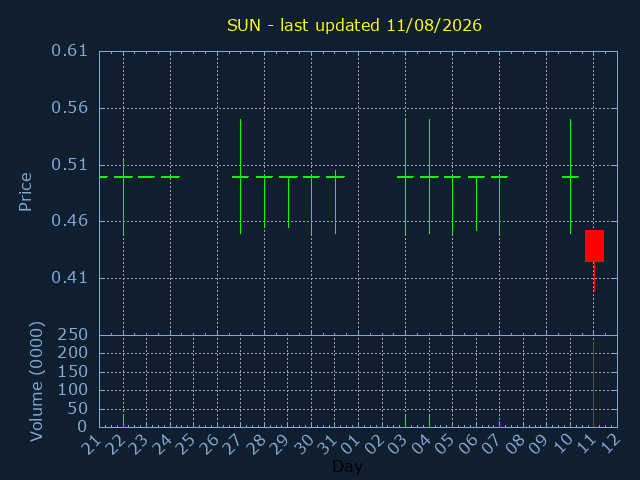Click the green candle on day 03

405,177
